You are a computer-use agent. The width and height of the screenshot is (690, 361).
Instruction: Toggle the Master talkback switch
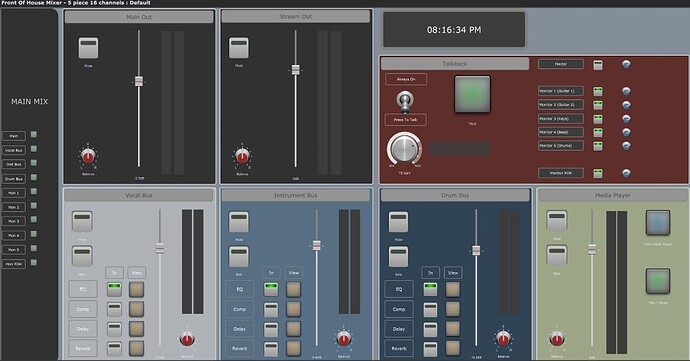click(598, 65)
